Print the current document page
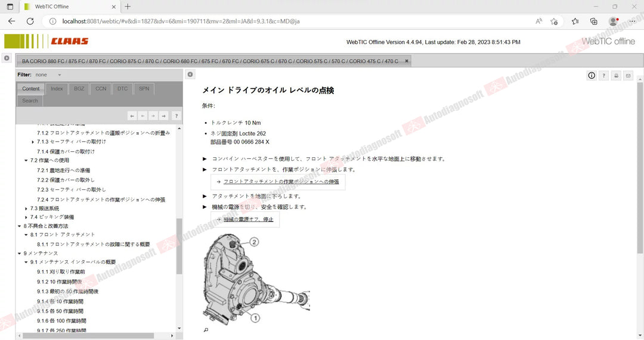The height and width of the screenshot is (340, 644). click(616, 76)
